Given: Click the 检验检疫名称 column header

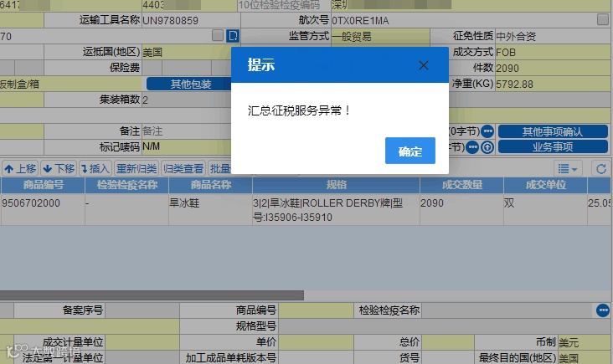Looking at the screenshot, I should point(127,185).
